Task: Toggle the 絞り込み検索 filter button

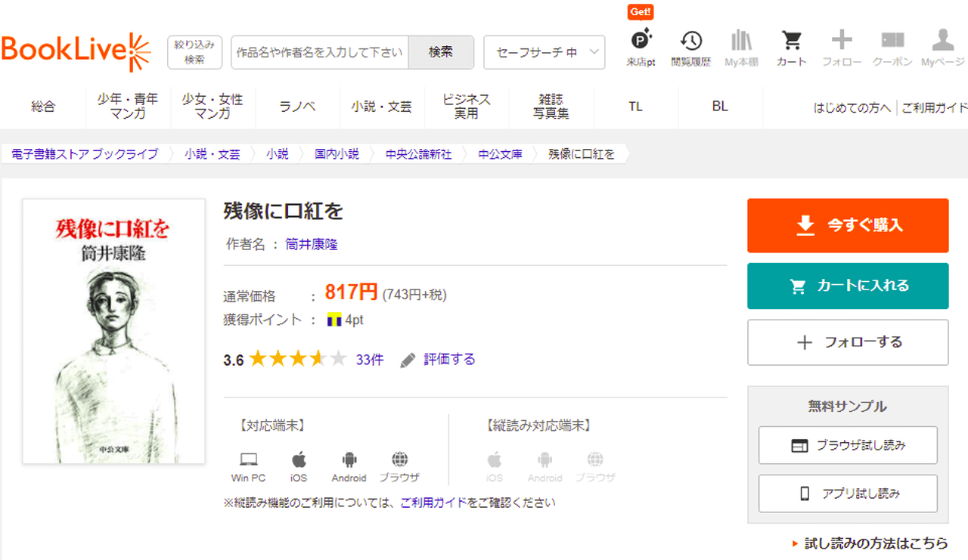Action: point(194,52)
